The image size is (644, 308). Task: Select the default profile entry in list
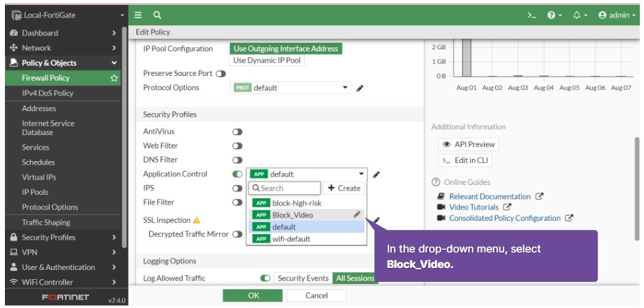point(306,227)
